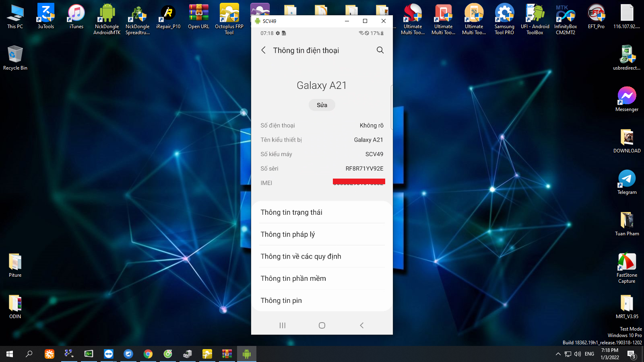
Task: Click the Số sêri label
Action: [269, 169]
